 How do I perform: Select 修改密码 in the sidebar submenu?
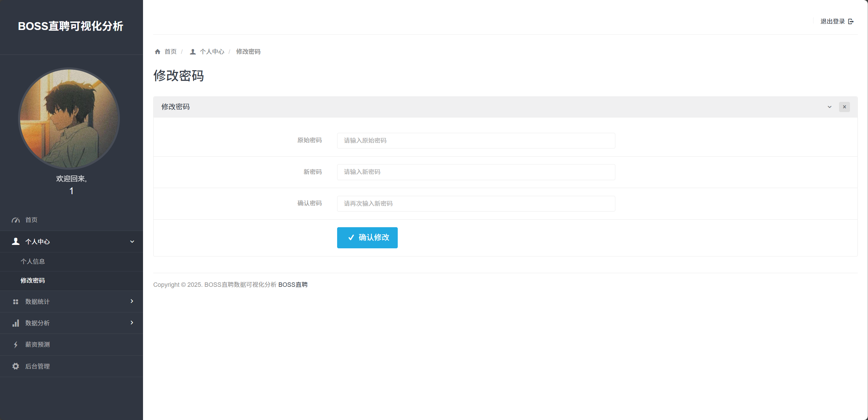pyautogui.click(x=33, y=281)
